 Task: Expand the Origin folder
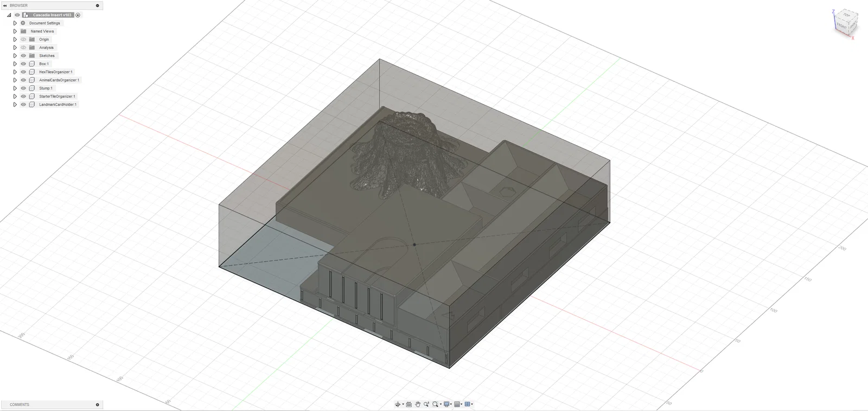(x=15, y=40)
